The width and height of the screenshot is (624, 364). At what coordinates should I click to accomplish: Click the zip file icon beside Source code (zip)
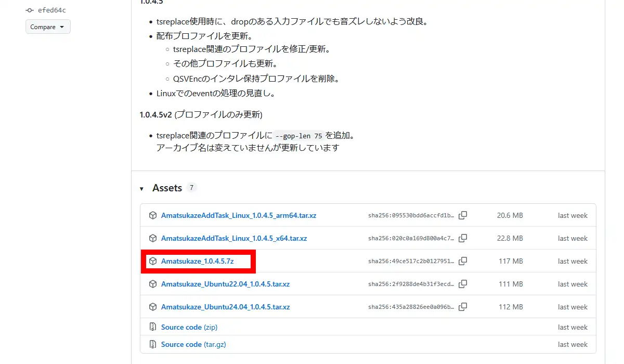153,327
